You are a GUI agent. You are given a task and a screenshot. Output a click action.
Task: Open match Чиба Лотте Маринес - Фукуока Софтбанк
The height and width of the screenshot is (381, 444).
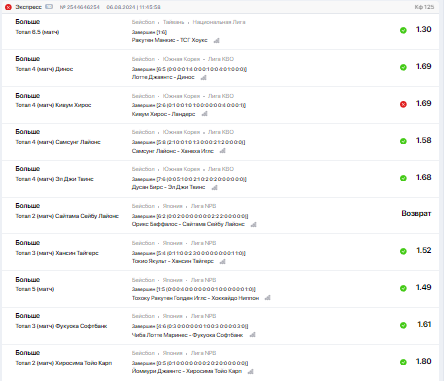pos(187,335)
